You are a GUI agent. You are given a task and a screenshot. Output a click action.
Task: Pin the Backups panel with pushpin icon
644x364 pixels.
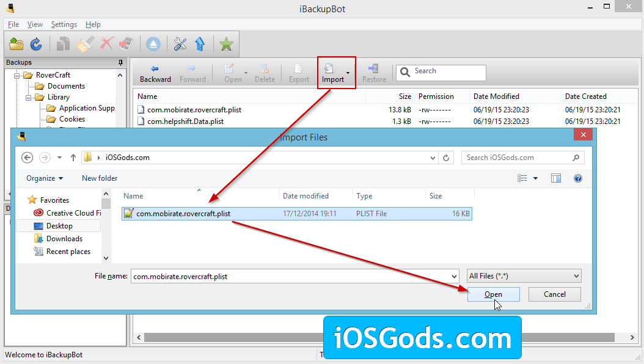coord(120,62)
